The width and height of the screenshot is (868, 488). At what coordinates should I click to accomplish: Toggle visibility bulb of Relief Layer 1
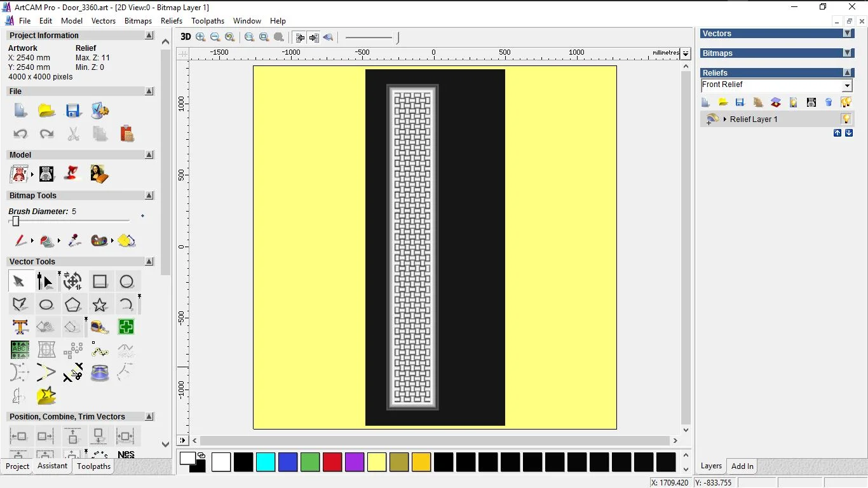846,119
